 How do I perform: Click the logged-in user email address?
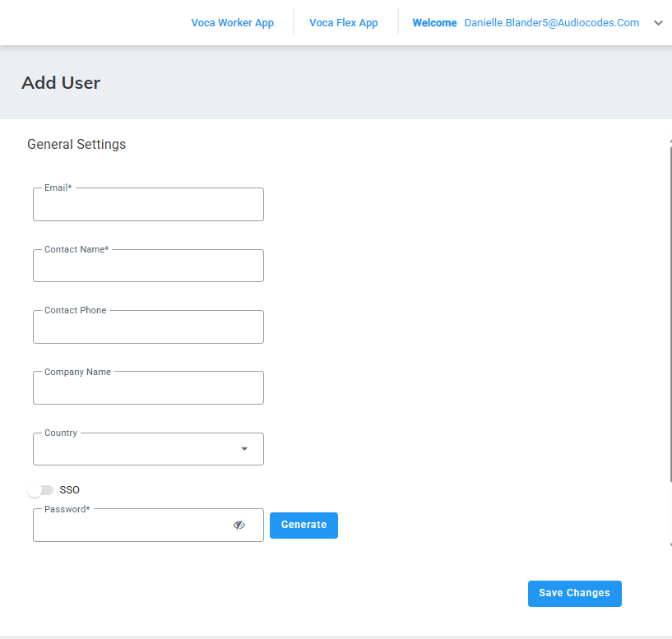tap(551, 23)
